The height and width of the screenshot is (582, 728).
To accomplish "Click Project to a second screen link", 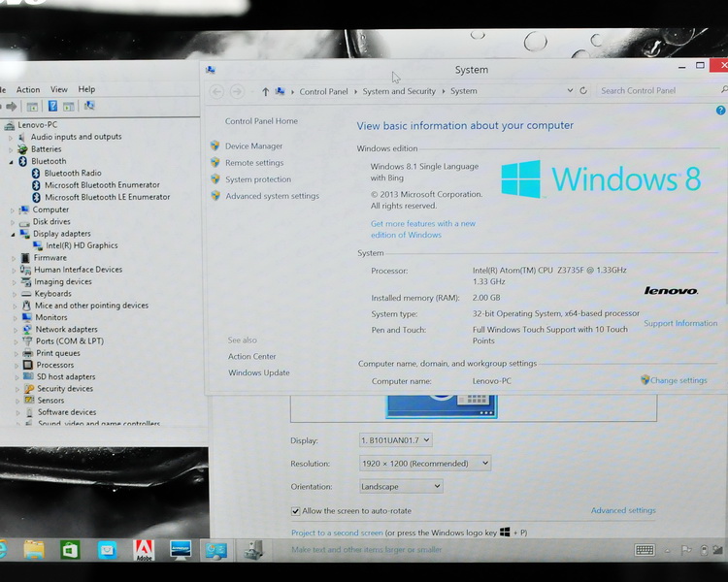I will 337,533.
